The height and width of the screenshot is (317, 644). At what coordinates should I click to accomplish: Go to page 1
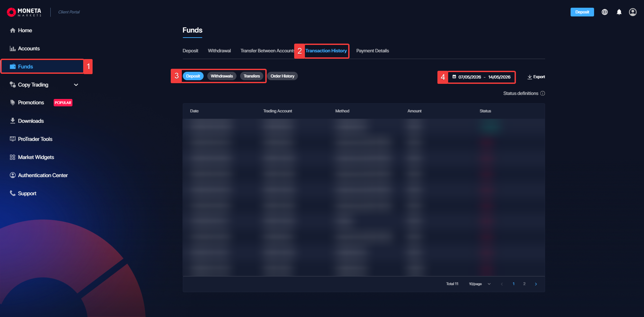(514, 284)
